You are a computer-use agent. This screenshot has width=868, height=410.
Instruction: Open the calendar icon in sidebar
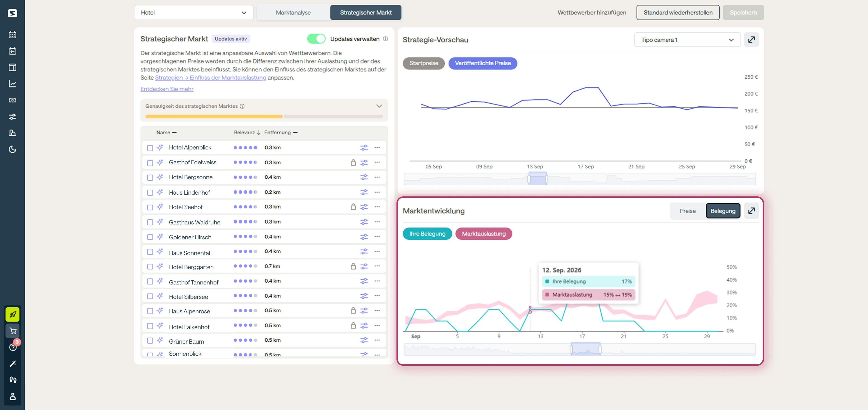pos(12,35)
